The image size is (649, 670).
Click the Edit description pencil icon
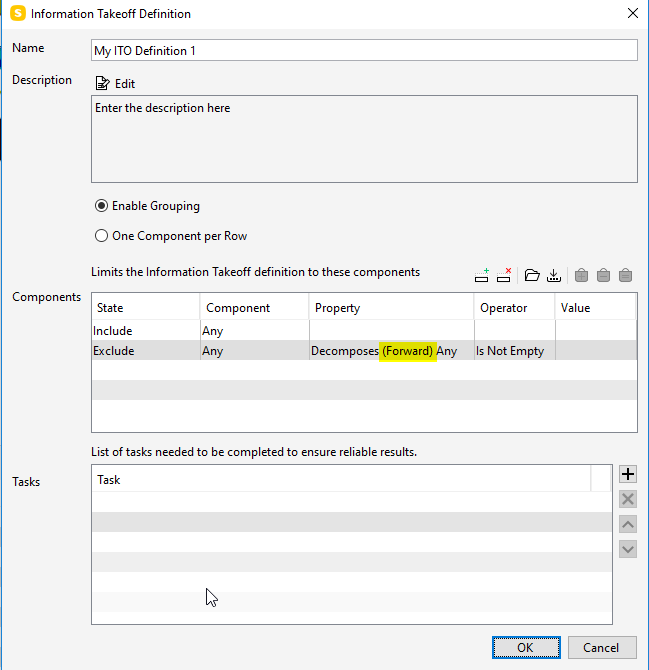point(103,83)
